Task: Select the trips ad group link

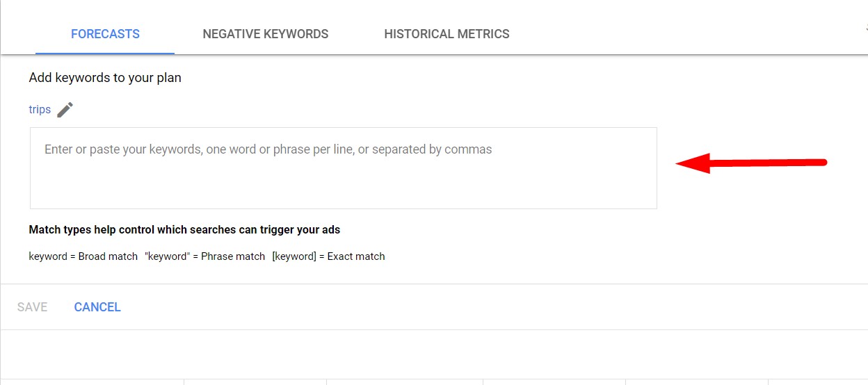Action: click(x=40, y=110)
